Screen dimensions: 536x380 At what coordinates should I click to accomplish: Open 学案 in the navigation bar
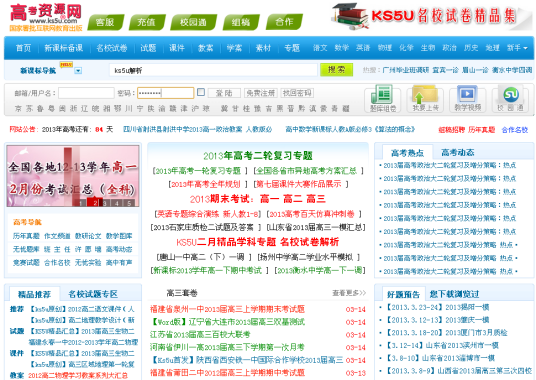pos(234,48)
